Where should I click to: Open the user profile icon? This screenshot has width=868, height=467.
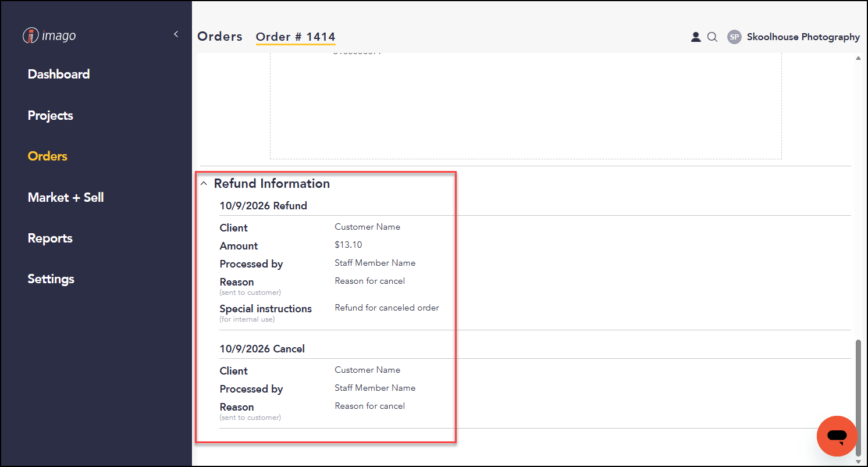pos(695,37)
